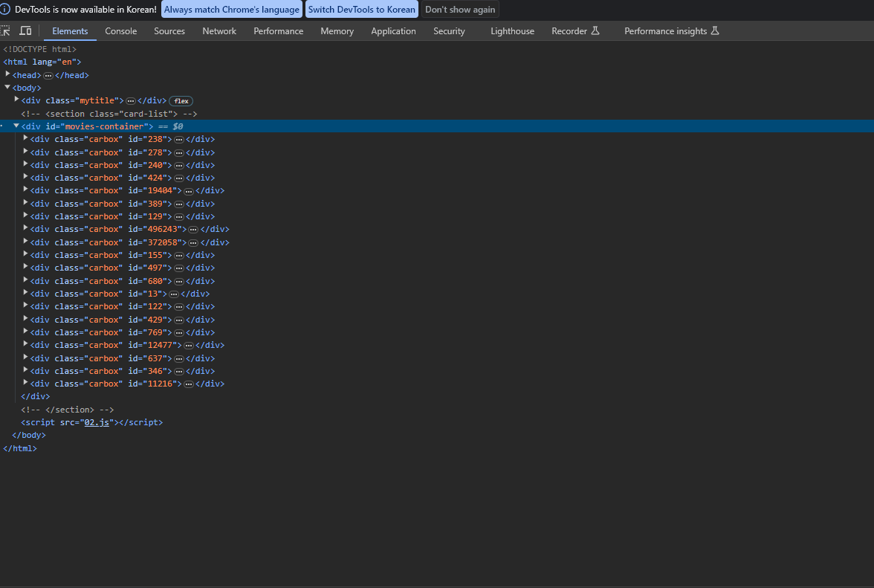Expand the carbox div with id 155
Image resolution: width=874 pixels, height=588 pixels.
25,254
